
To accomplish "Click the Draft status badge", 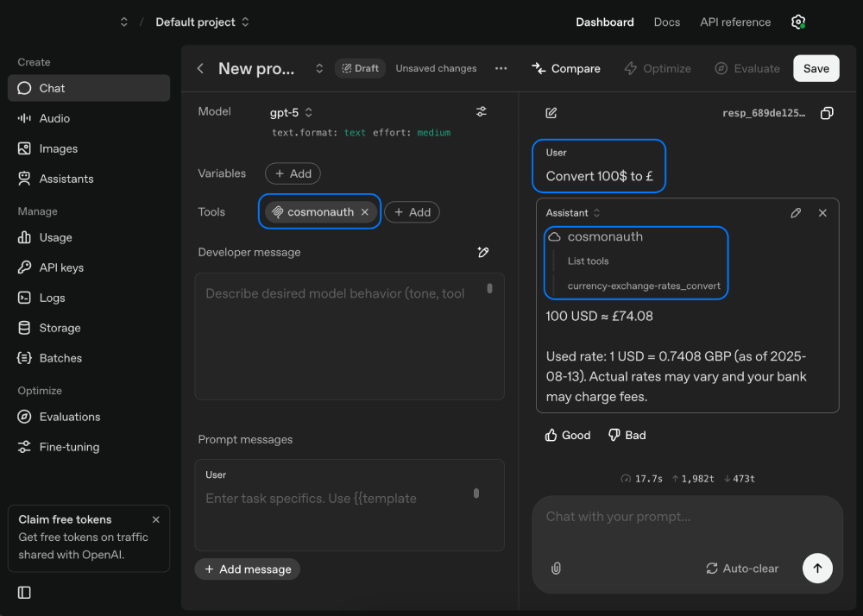I will point(360,68).
